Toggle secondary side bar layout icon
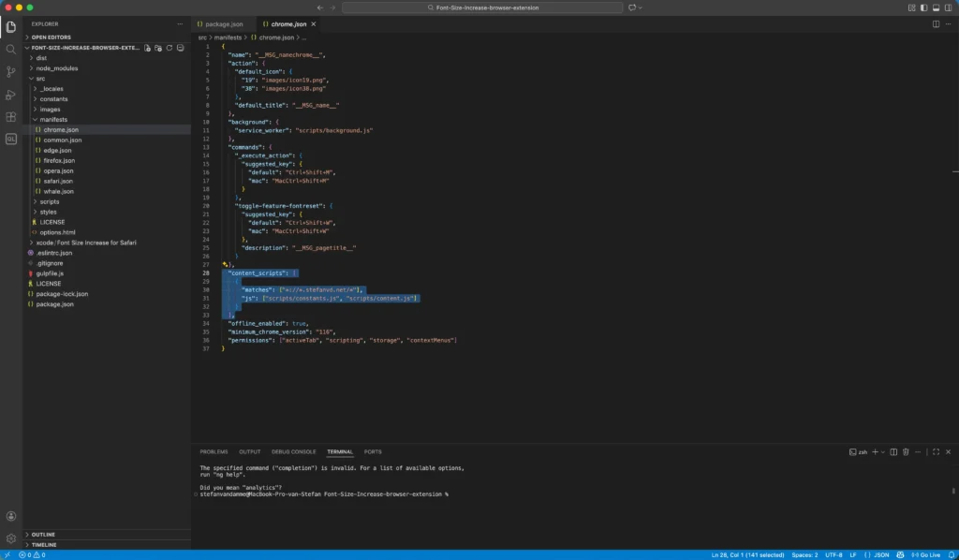This screenshot has width=959, height=560. [x=948, y=7]
